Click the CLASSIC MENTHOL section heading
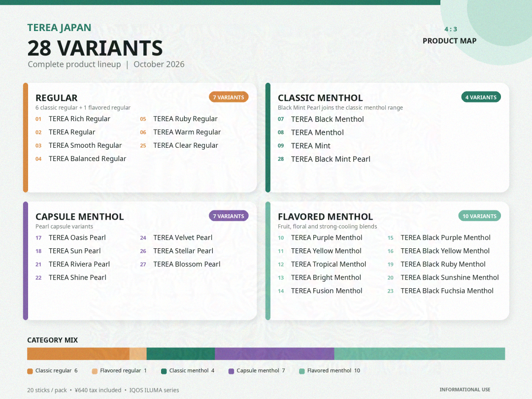Image resolution: width=532 pixels, height=399 pixels. [320, 98]
